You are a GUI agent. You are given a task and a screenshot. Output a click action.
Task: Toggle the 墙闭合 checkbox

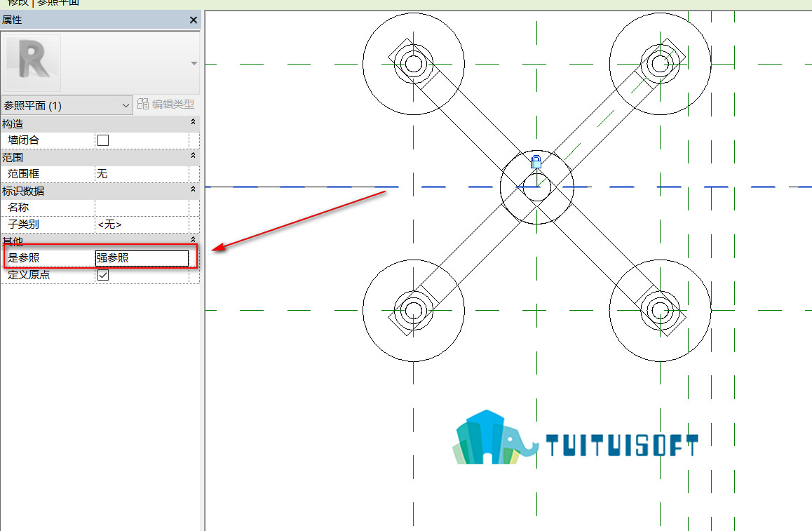pos(103,140)
